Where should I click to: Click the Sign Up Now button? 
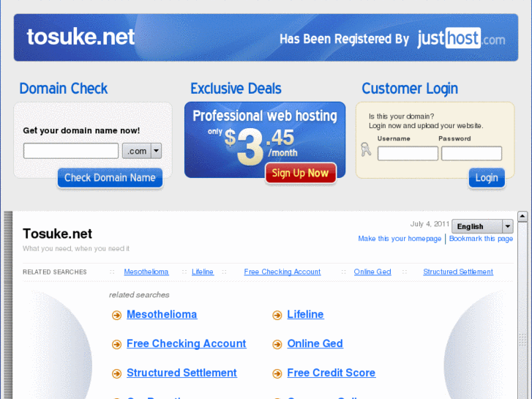coord(301,174)
